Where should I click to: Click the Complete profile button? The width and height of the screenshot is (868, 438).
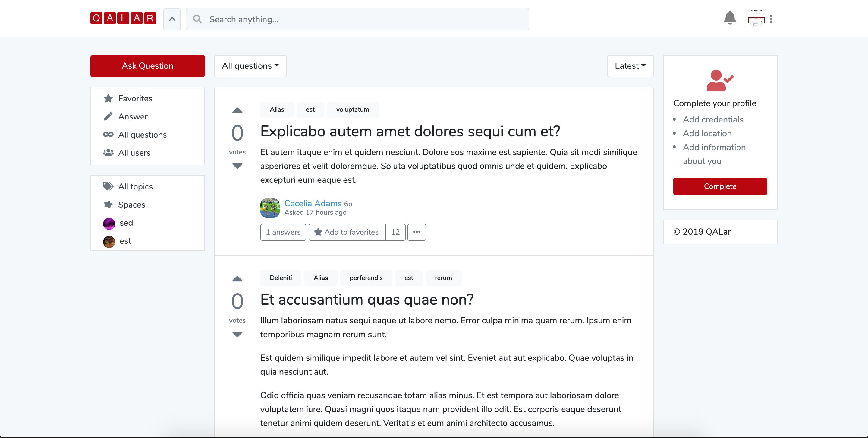click(720, 186)
